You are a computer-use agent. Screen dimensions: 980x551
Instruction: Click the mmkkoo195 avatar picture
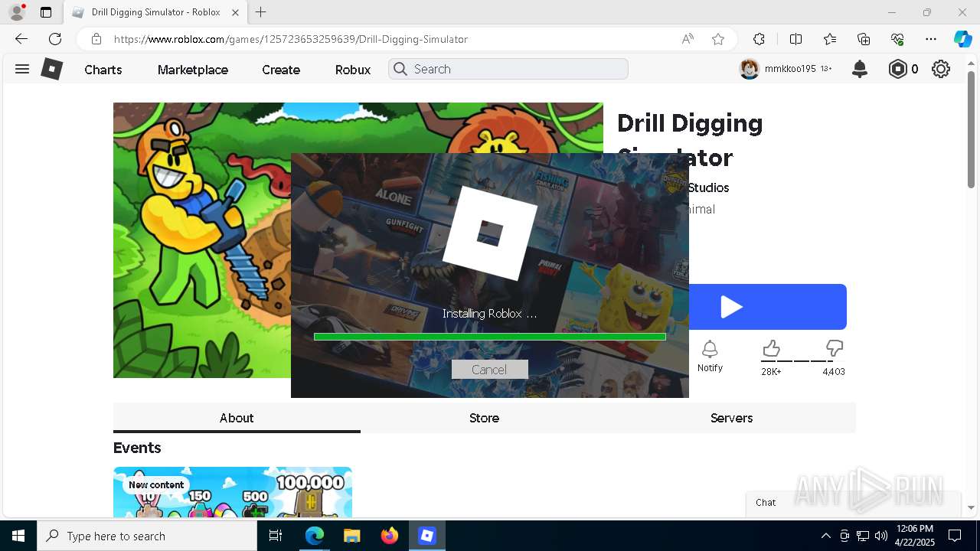749,69
